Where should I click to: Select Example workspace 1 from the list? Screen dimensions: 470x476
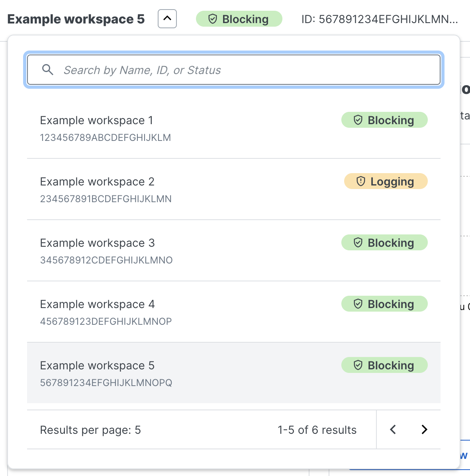pos(234,128)
